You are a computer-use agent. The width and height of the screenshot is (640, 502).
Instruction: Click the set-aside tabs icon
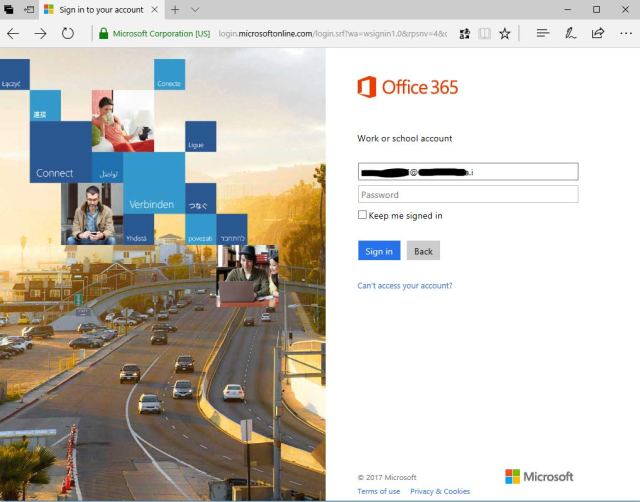pos(9,9)
